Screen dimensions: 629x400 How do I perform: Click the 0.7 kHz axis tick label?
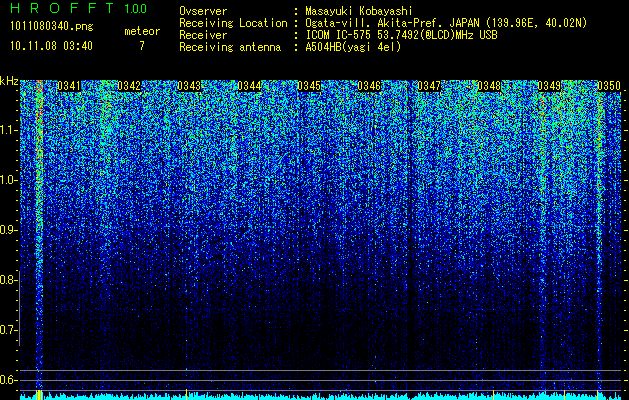8,330
